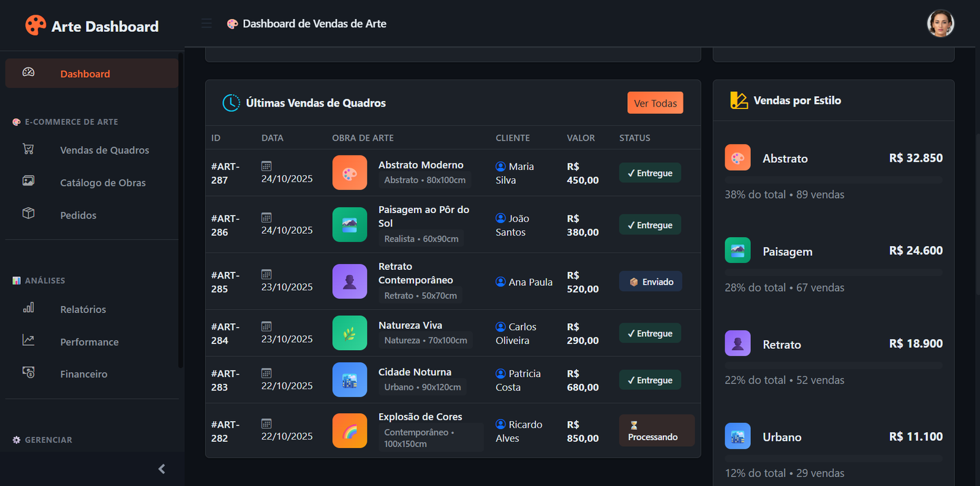The width and height of the screenshot is (980, 486).
Task: Click the Retrato progress bar
Action: coord(834,365)
